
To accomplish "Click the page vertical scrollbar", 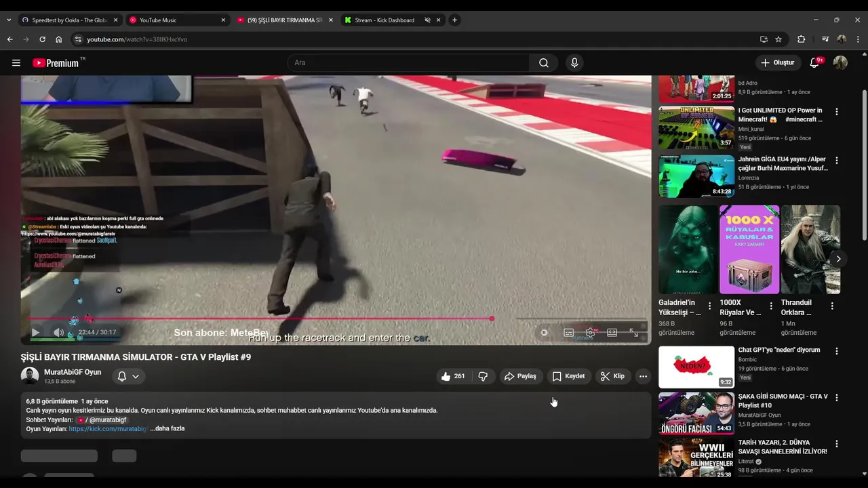I will pos(864,164).
